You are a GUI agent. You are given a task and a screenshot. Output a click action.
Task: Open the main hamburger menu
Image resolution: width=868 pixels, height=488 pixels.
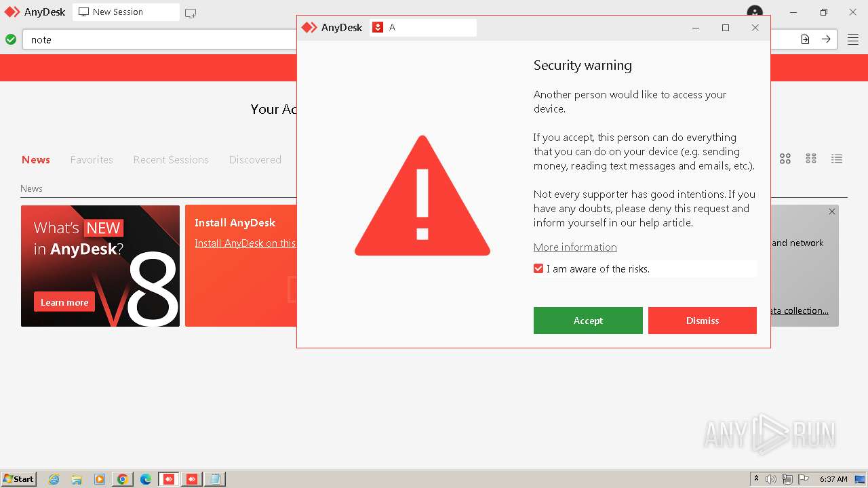click(853, 39)
